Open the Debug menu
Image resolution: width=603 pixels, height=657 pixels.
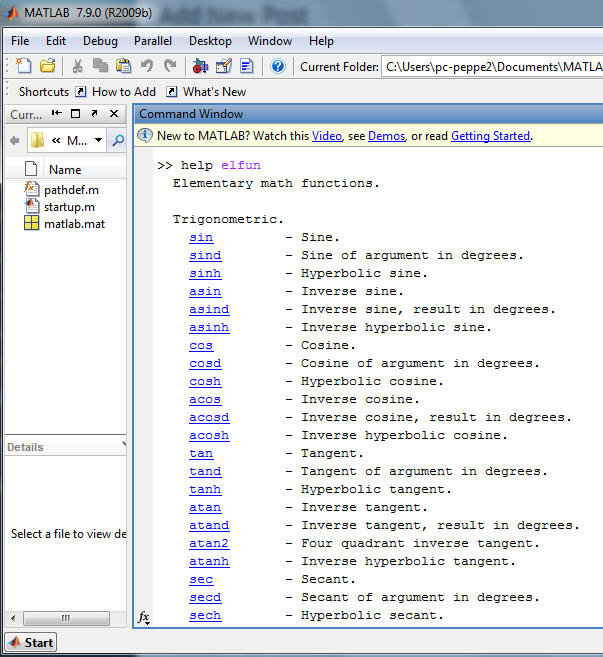tap(100, 41)
